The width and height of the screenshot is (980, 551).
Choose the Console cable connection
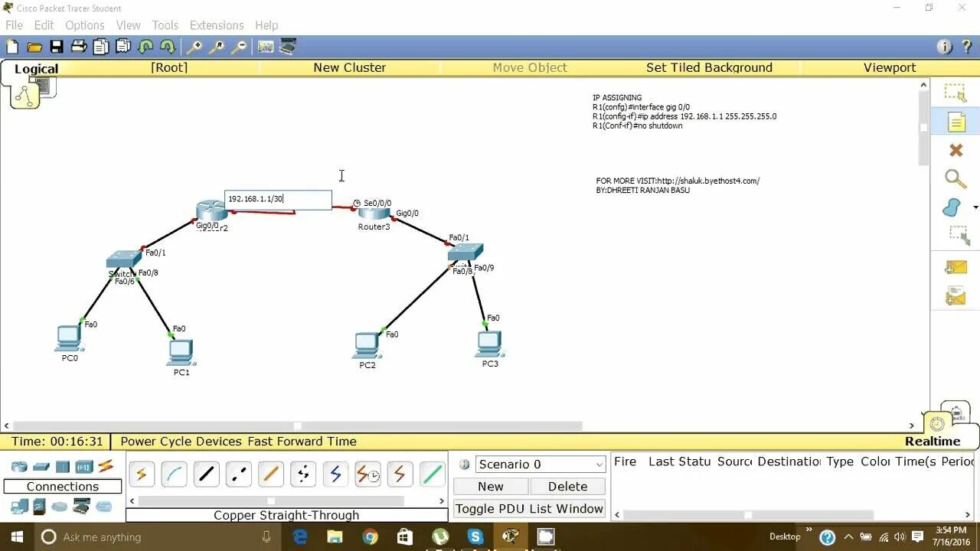[174, 474]
